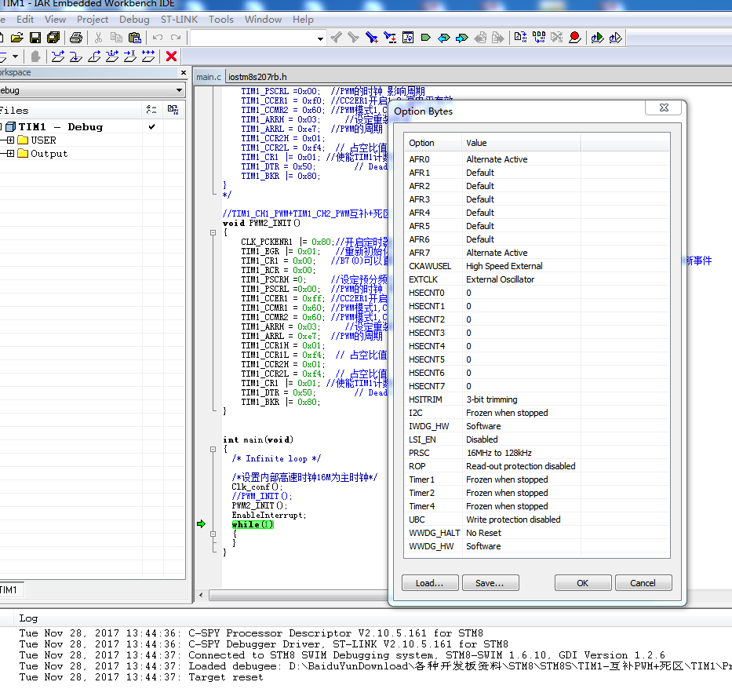Image resolution: width=732 pixels, height=700 pixels.
Task: Open the ST-LINK menu
Action: pyautogui.click(x=179, y=19)
